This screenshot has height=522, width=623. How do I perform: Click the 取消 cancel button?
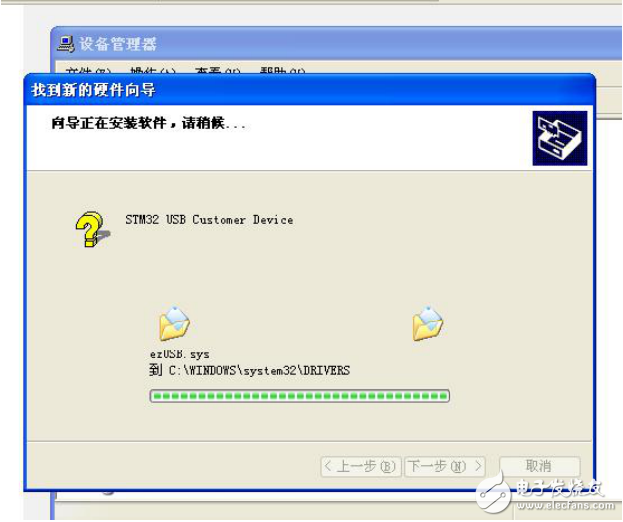[539, 466]
